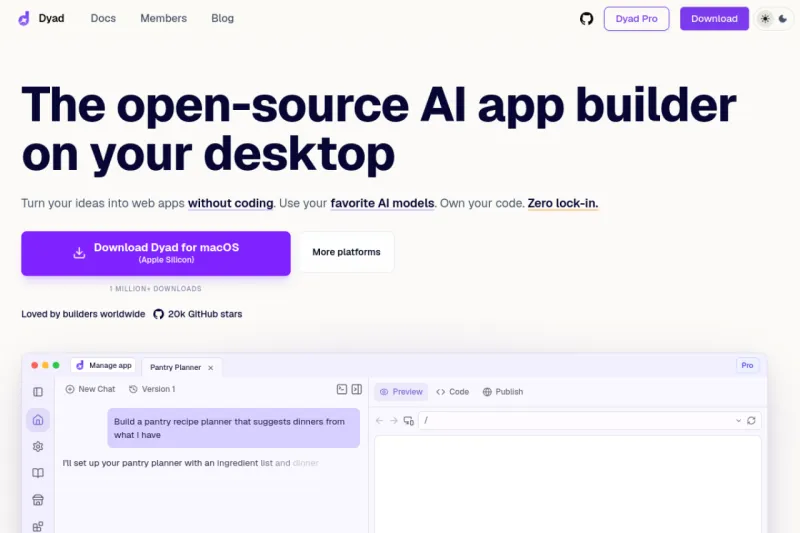Open the store hub icon in sidebar
Screen dimensions: 800x533
click(x=38, y=500)
